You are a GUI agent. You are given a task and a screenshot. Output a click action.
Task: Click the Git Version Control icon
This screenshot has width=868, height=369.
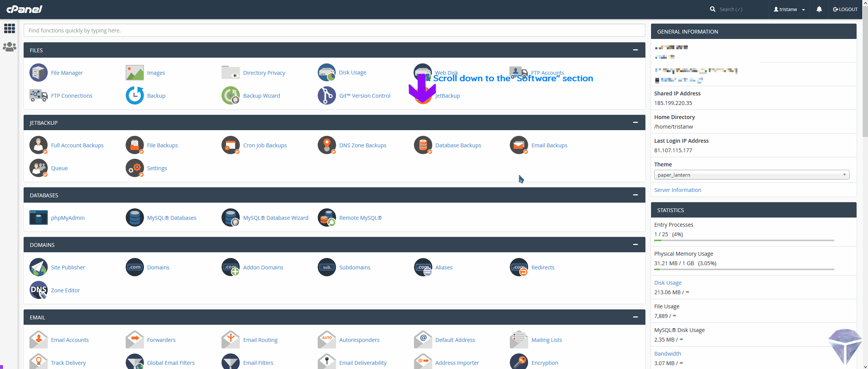[x=327, y=95]
